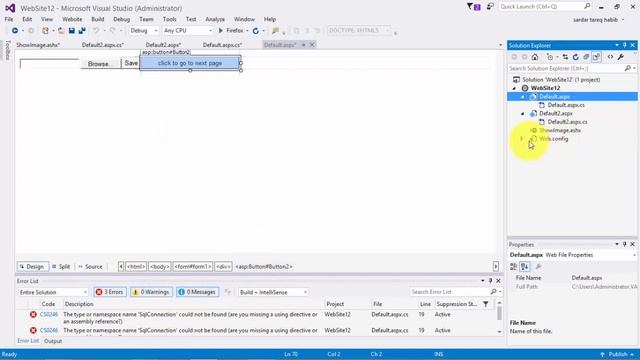Screen dimensions: 640x360
Task: Click the Redo arrow icon
Action: click(112, 31)
